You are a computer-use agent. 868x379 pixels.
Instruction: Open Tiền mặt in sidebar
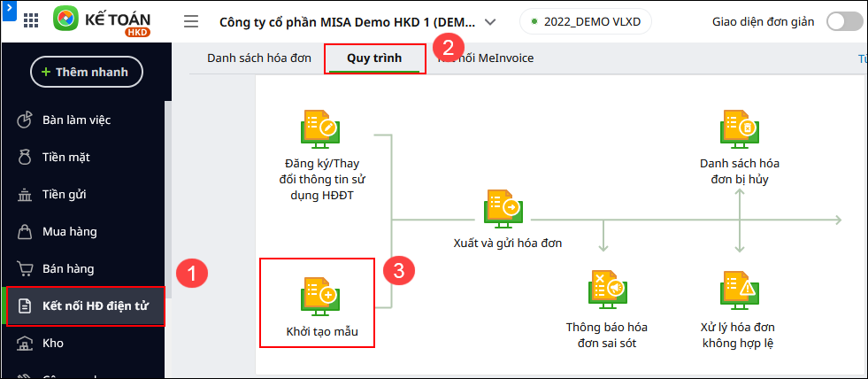tap(83, 158)
